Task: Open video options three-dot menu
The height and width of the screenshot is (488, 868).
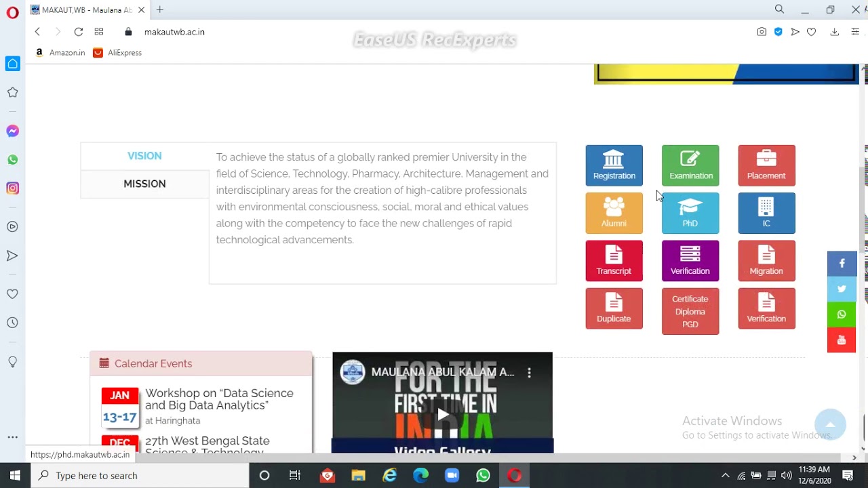Action: 529,372
